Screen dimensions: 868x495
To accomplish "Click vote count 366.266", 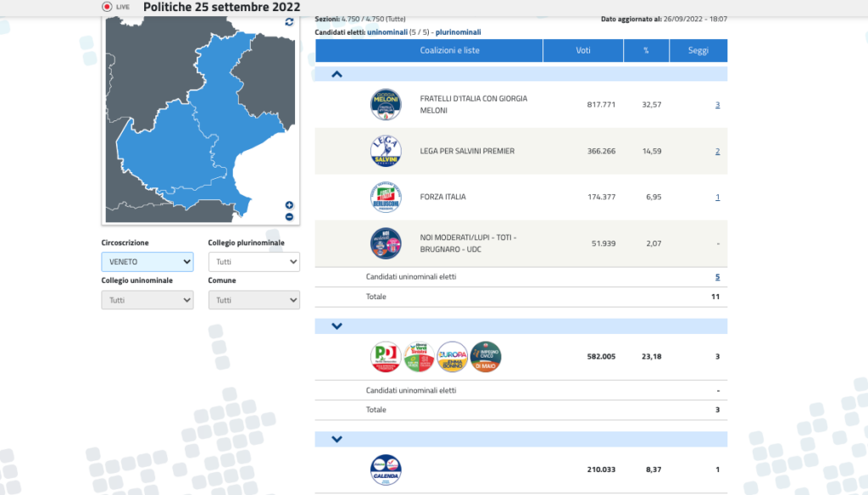I will (x=601, y=151).
